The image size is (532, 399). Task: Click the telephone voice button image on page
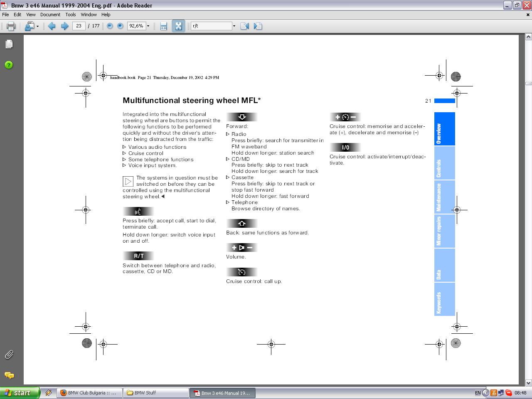pyautogui.click(x=138, y=211)
